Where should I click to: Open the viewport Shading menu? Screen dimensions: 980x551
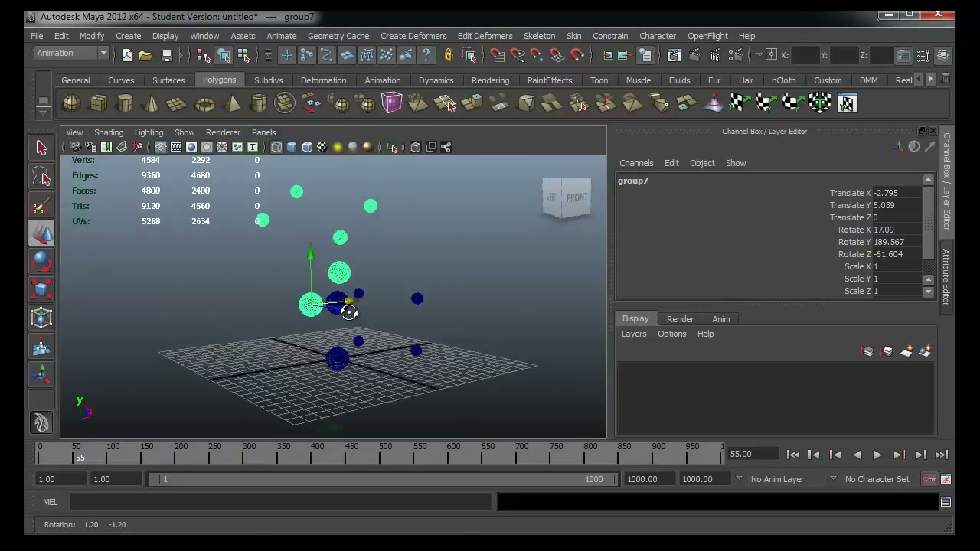(x=109, y=132)
